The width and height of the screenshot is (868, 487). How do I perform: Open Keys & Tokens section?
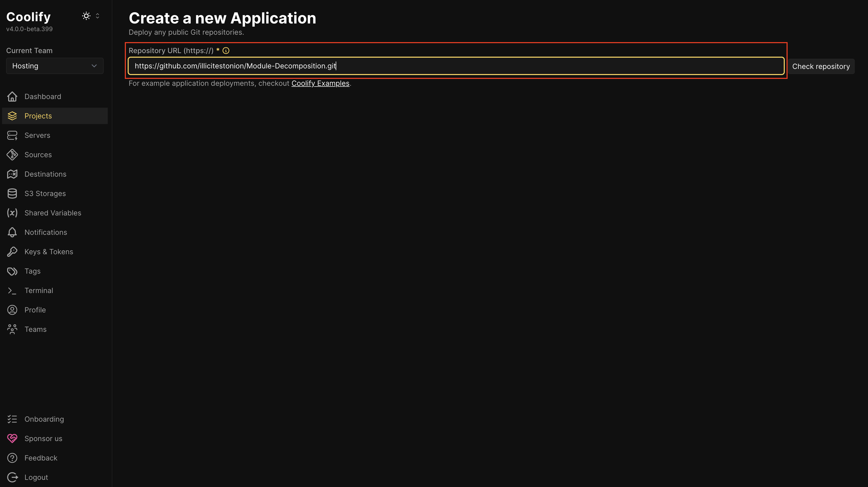point(49,252)
